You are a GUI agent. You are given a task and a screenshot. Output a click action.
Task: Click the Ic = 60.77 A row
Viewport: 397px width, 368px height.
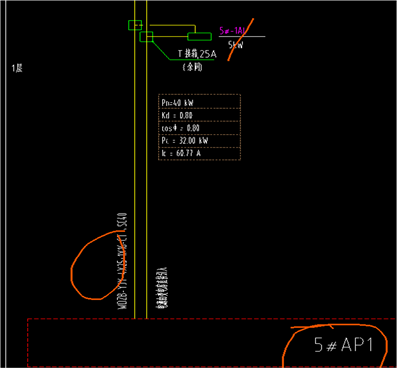[199, 153]
